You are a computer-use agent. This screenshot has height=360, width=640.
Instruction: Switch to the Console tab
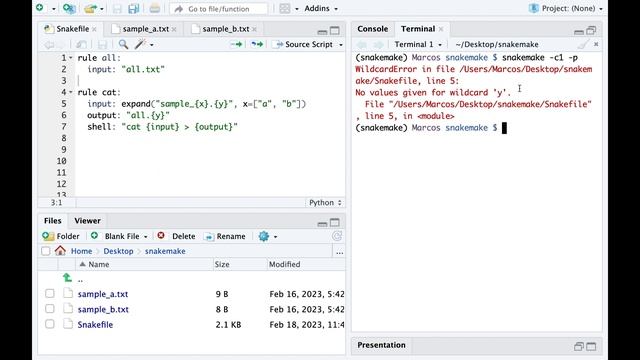[373, 29]
